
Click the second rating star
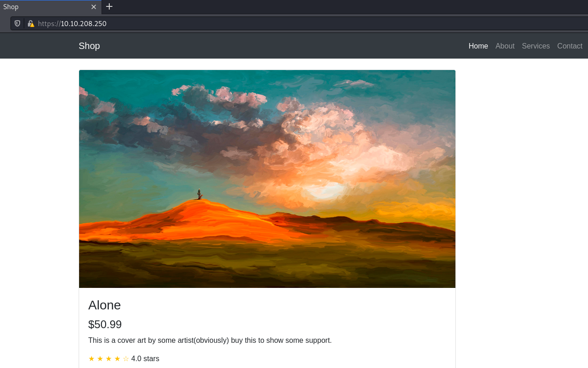pyautogui.click(x=100, y=358)
